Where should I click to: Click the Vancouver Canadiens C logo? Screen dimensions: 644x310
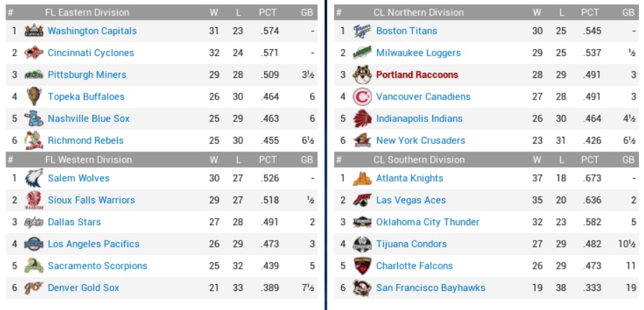[362, 97]
